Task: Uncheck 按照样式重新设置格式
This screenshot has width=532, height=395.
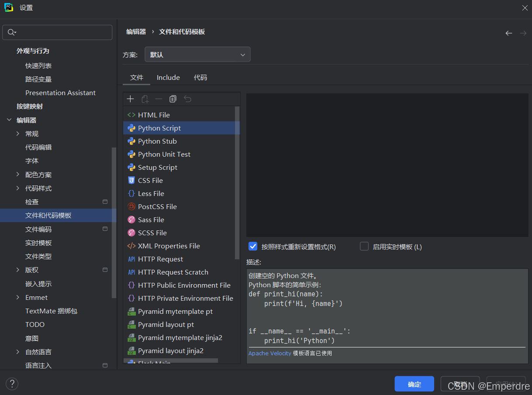Action: (x=253, y=246)
